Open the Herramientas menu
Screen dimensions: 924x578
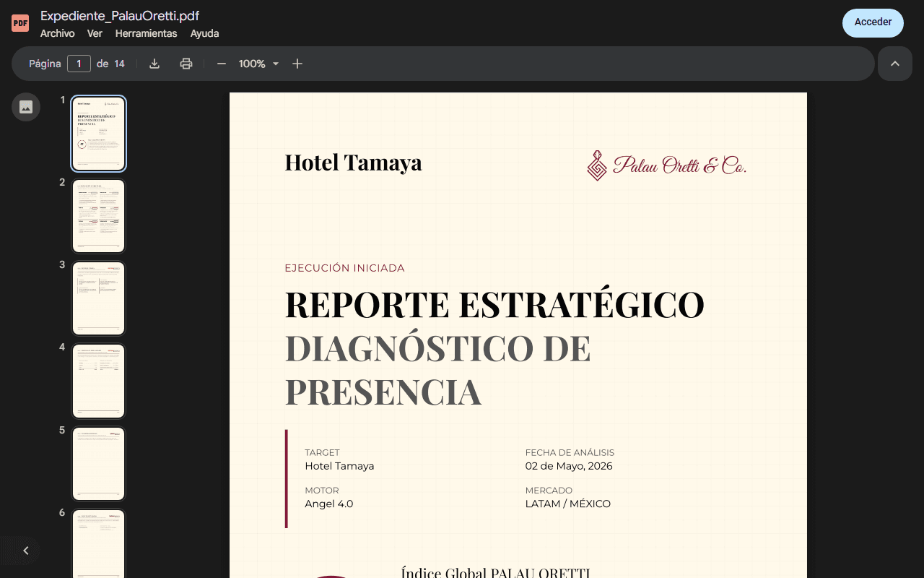pyautogui.click(x=146, y=33)
